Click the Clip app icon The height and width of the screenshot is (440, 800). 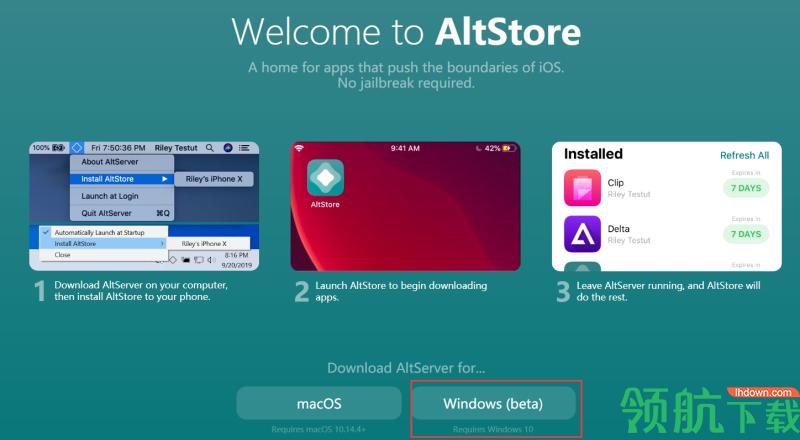[582, 187]
